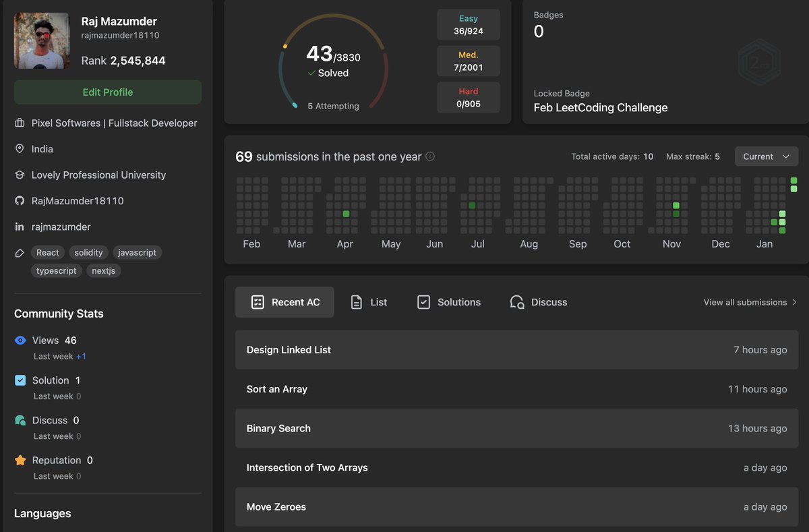Click the Max streak value

[717, 156]
